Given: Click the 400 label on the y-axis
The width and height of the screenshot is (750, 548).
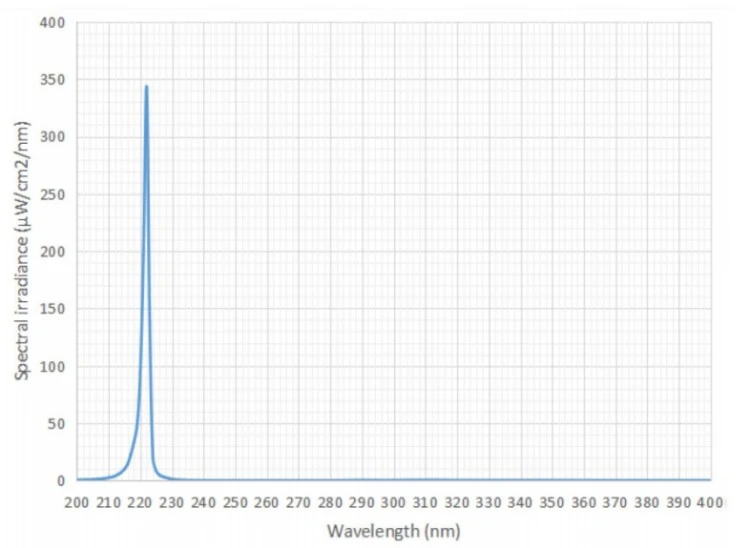Looking at the screenshot, I should [52, 22].
